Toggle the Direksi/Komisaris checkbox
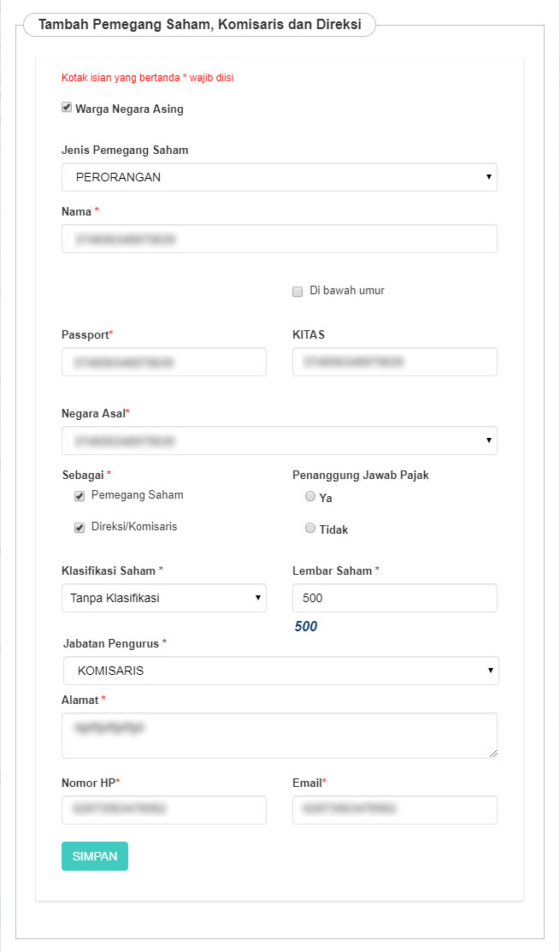Viewport: 560px width, 952px height. [80, 528]
